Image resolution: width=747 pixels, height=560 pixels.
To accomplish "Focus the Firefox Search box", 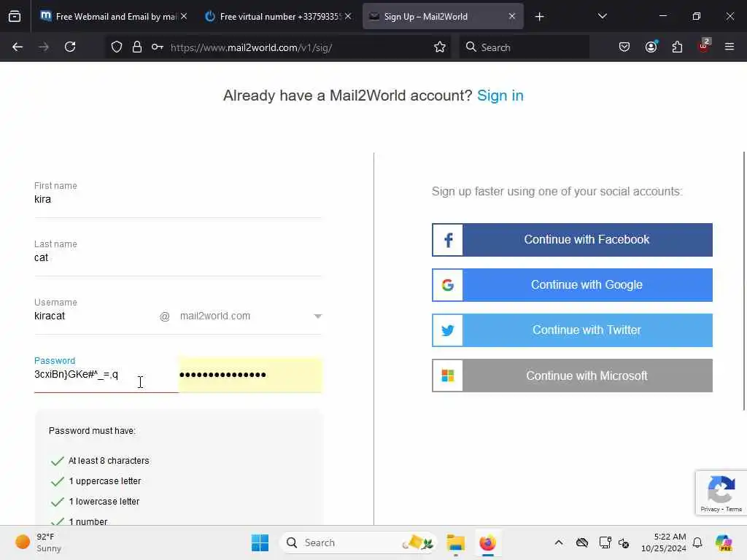I will point(524,47).
